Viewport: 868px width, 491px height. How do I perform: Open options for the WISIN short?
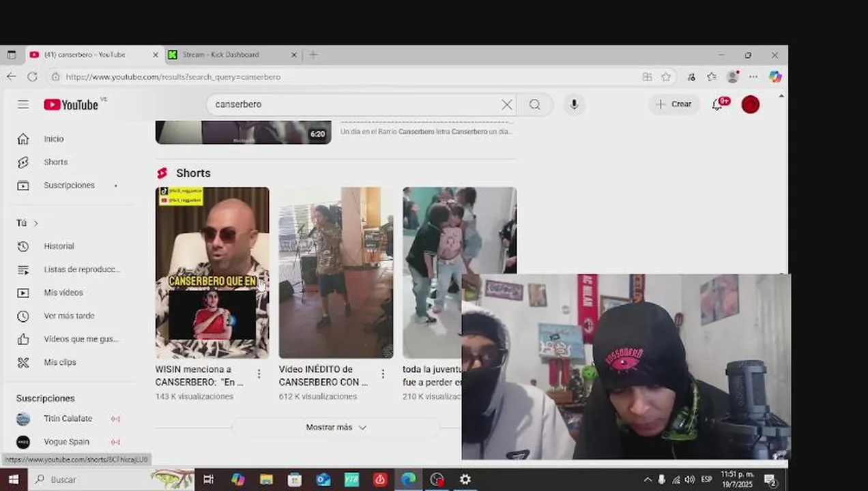pyautogui.click(x=259, y=374)
